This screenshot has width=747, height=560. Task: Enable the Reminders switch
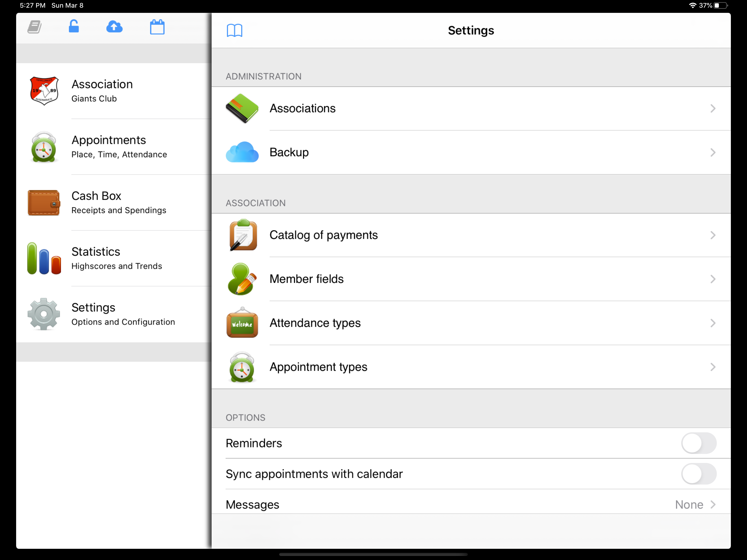(x=699, y=443)
